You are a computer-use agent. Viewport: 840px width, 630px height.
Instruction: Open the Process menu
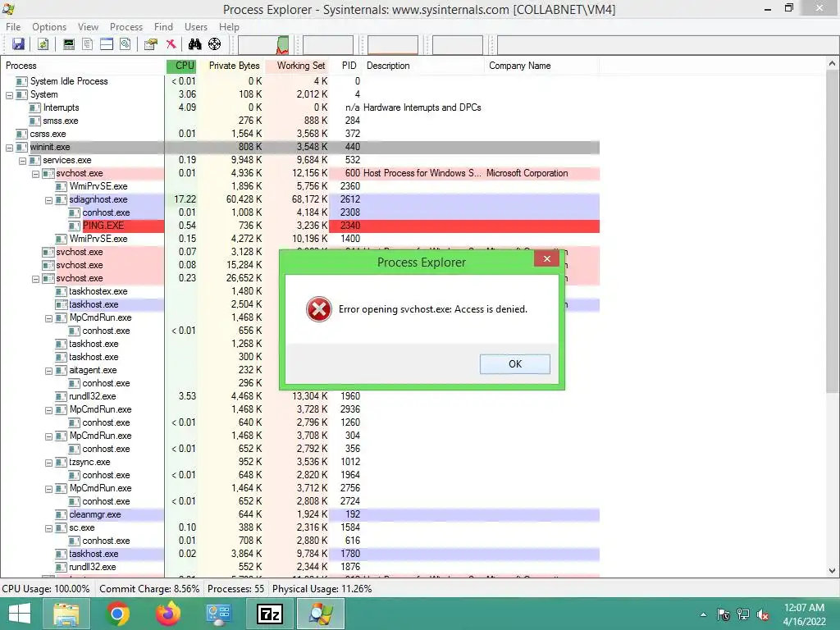click(126, 27)
